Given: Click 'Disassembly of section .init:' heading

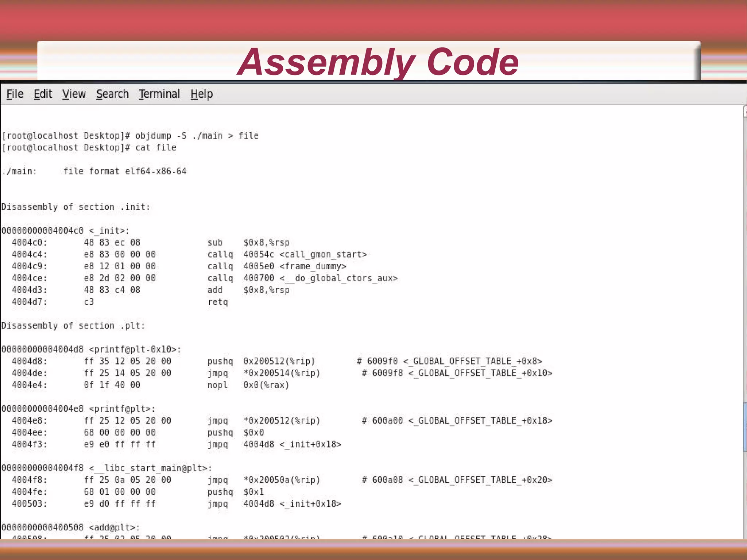Looking at the screenshot, I should (76, 207).
